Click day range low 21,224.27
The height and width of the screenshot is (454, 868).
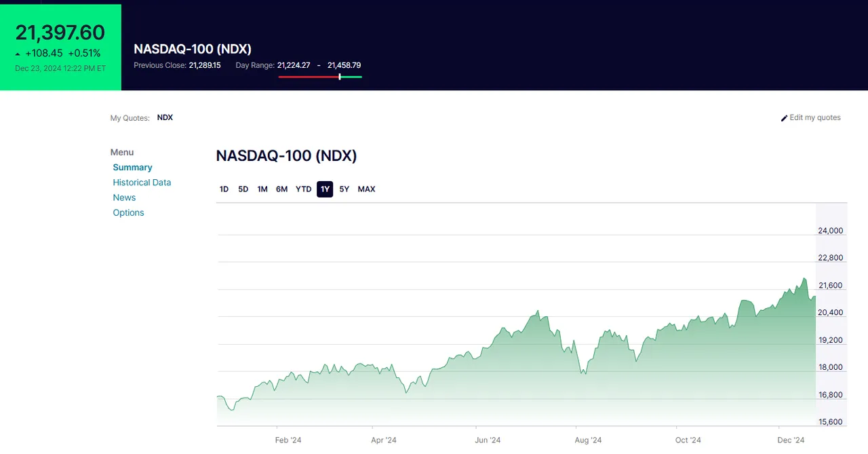pos(294,66)
